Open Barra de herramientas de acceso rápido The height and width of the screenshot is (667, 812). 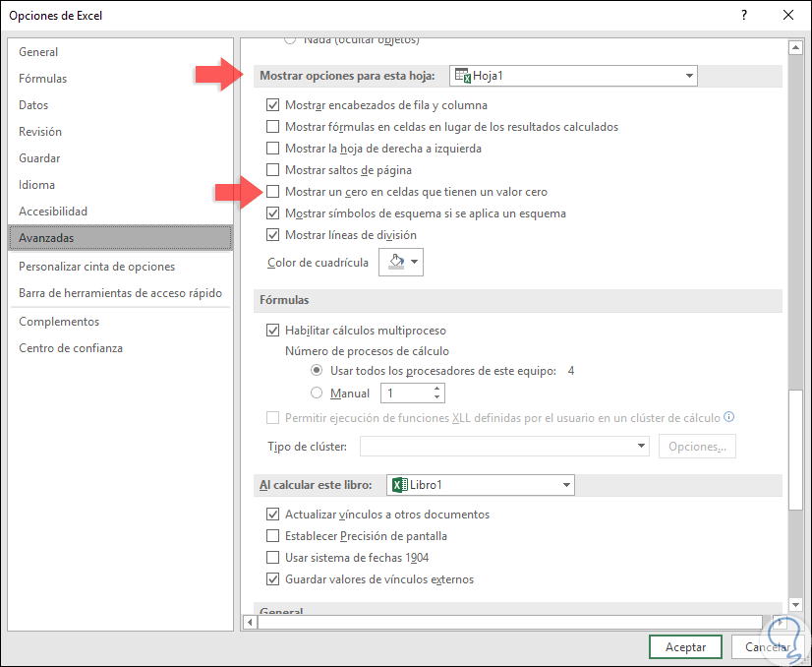click(120, 293)
